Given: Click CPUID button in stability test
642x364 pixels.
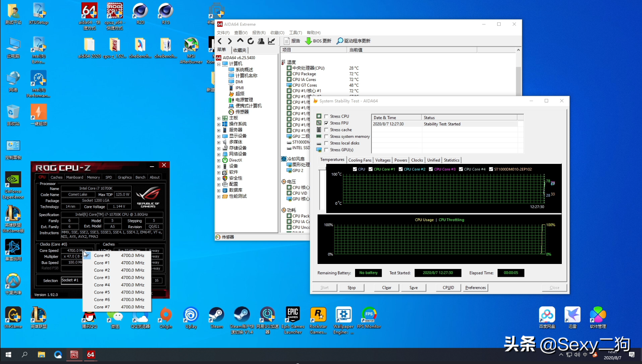Looking at the screenshot, I should 449,288.
